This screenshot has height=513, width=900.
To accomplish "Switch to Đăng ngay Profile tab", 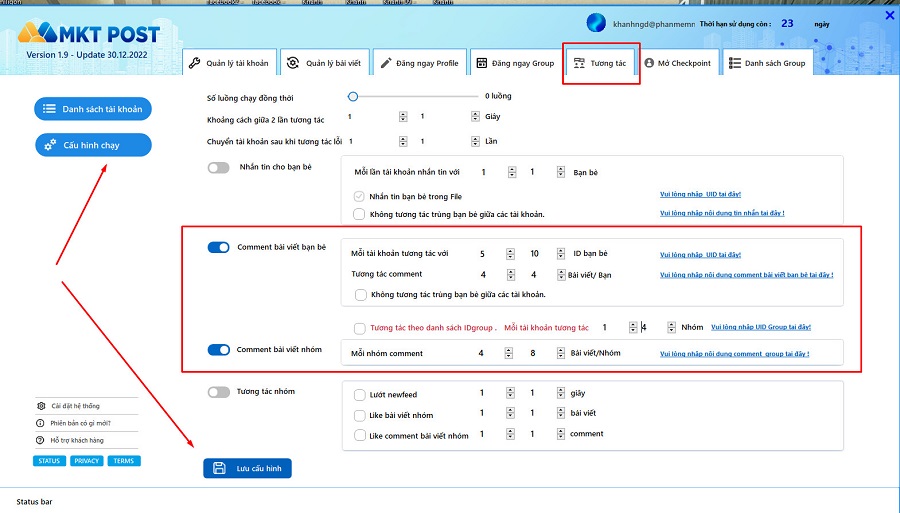I will click(x=420, y=63).
